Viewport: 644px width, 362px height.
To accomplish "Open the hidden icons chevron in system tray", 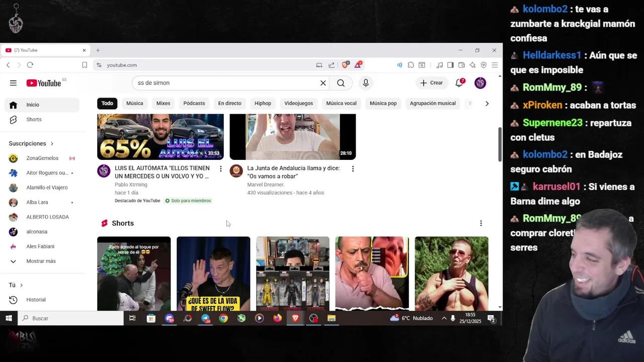I will [x=444, y=318].
